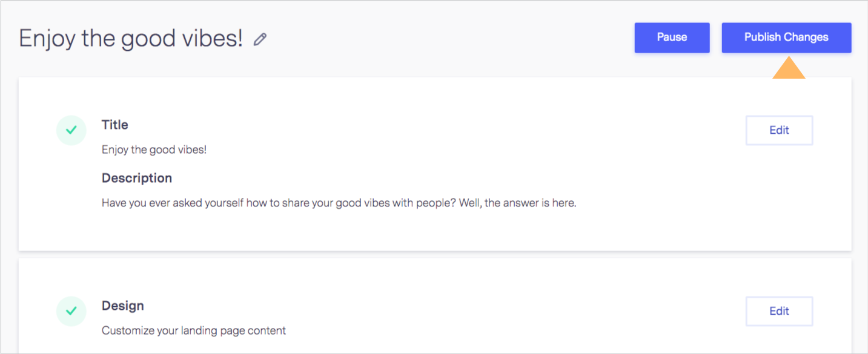868x354 pixels.
Task: Edit the Title and Description section
Action: coord(779,130)
